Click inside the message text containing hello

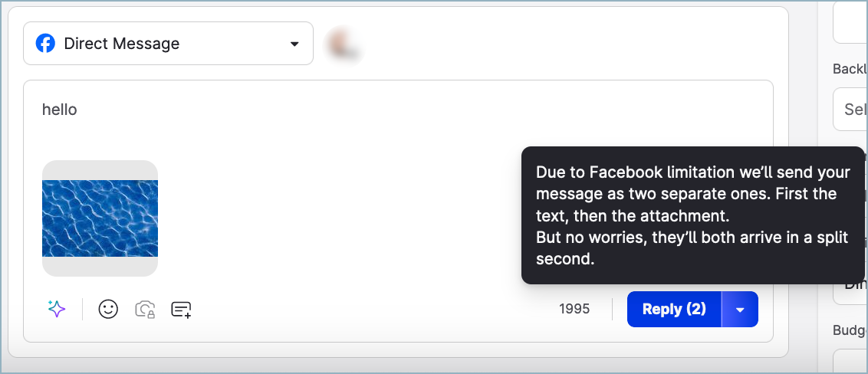click(x=60, y=110)
